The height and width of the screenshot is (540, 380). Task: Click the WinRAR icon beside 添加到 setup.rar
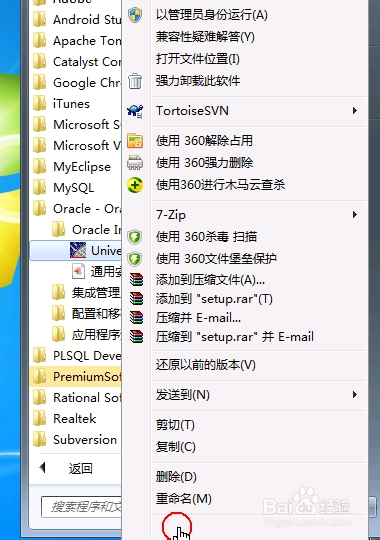coord(136,299)
